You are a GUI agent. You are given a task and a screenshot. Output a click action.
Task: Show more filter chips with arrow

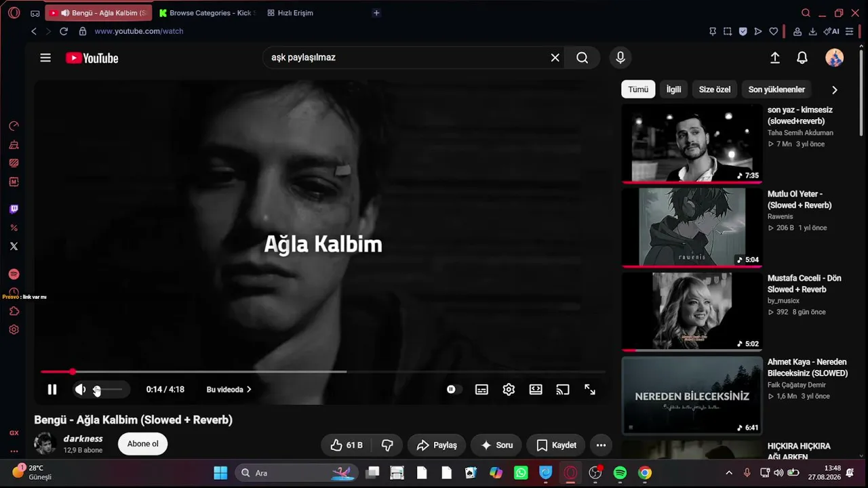pyautogui.click(x=834, y=89)
